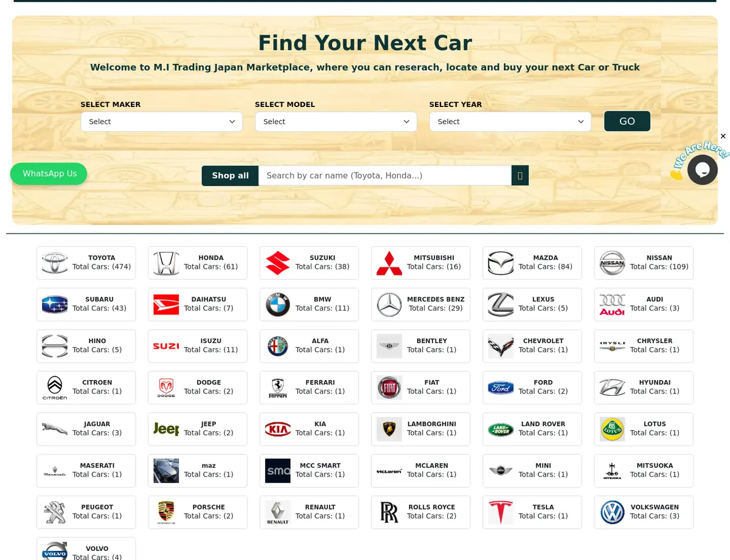Open the Maserati listing card

(x=86, y=471)
